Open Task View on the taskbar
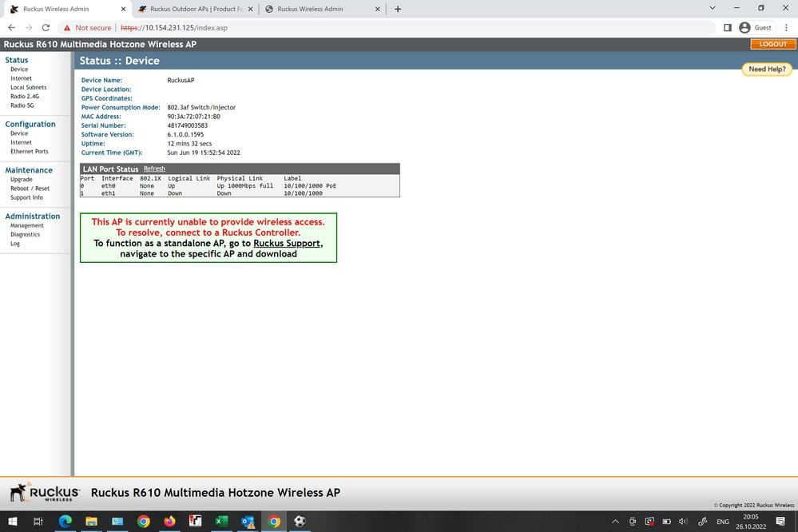Screen dimensions: 798x532 point(38,522)
